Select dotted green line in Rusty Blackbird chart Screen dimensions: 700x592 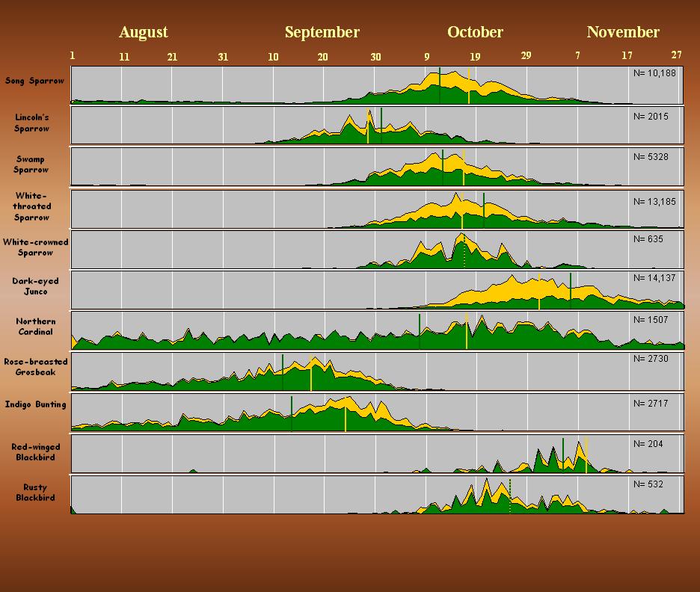pyautogui.click(x=510, y=497)
